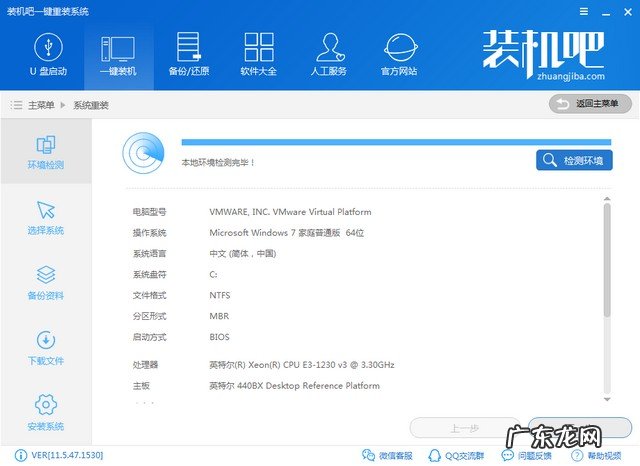Image resolution: width=640 pixels, height=466 pixels.
Task: Open the hamburger menu in title bar
Action: (584, 12)
